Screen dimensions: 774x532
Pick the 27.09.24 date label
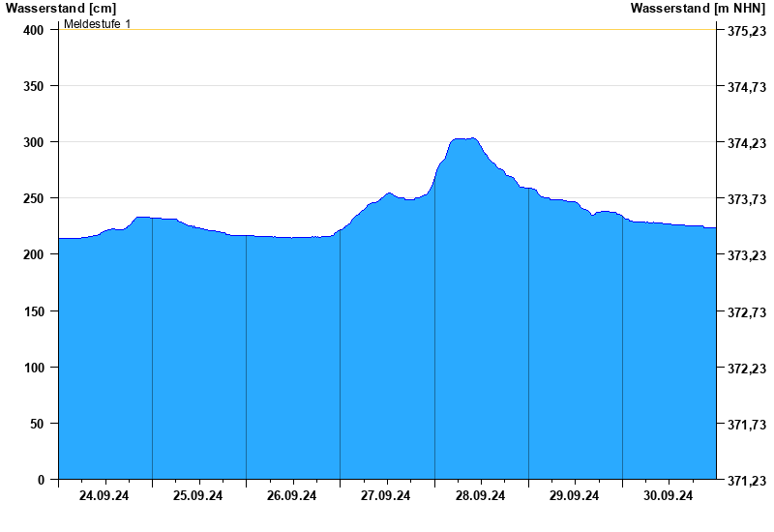pyautogui.click(x=386, y=495)
